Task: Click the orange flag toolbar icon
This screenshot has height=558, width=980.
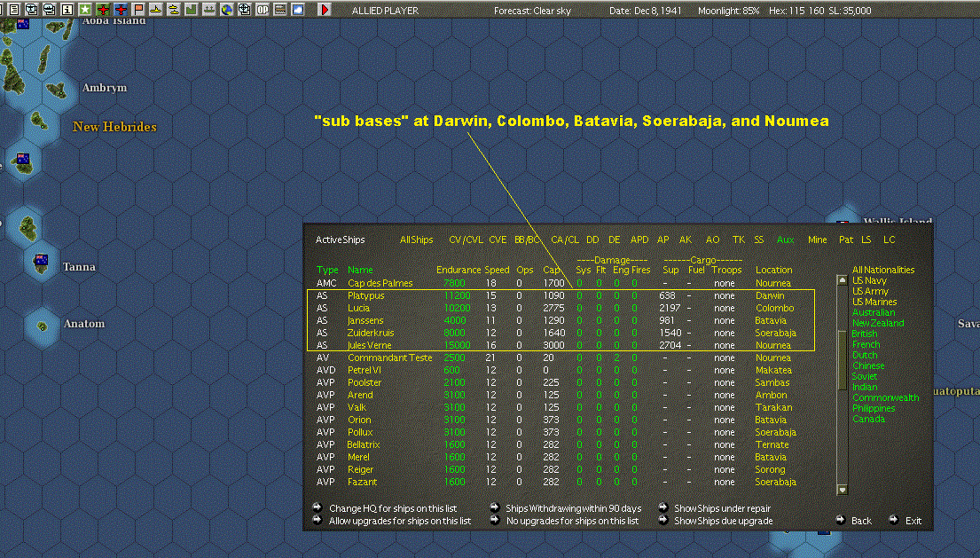Action: (138, 10)
